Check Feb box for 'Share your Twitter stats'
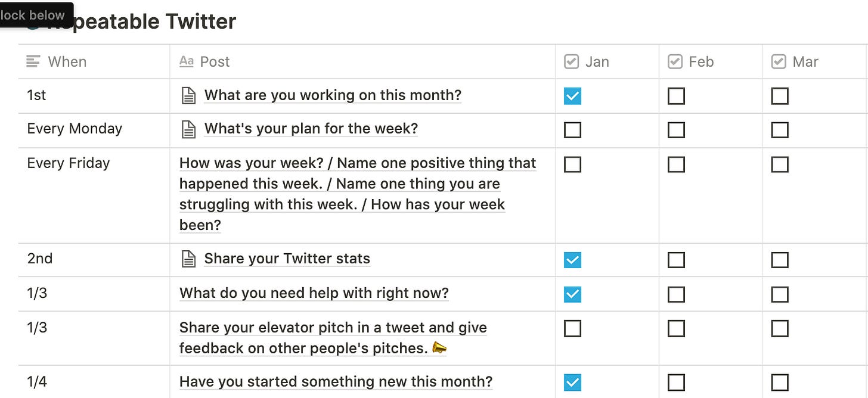Image resolution: width=868 pixels, height=398 pixels. click(x=676, y=260)
